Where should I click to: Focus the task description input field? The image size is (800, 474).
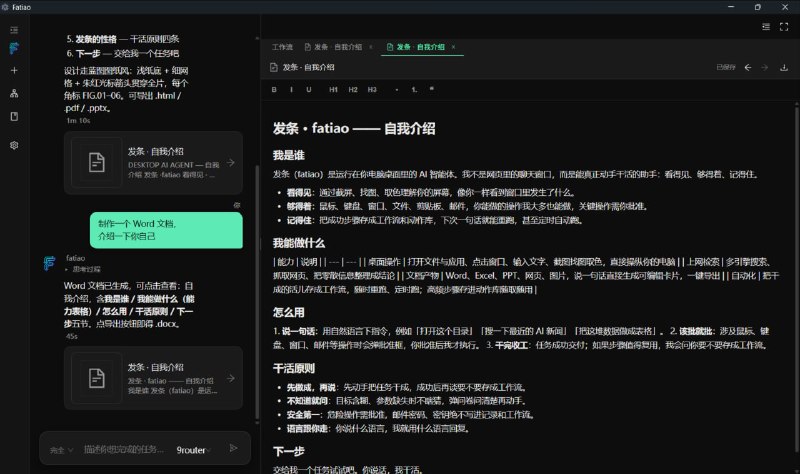tap(124, 450)
